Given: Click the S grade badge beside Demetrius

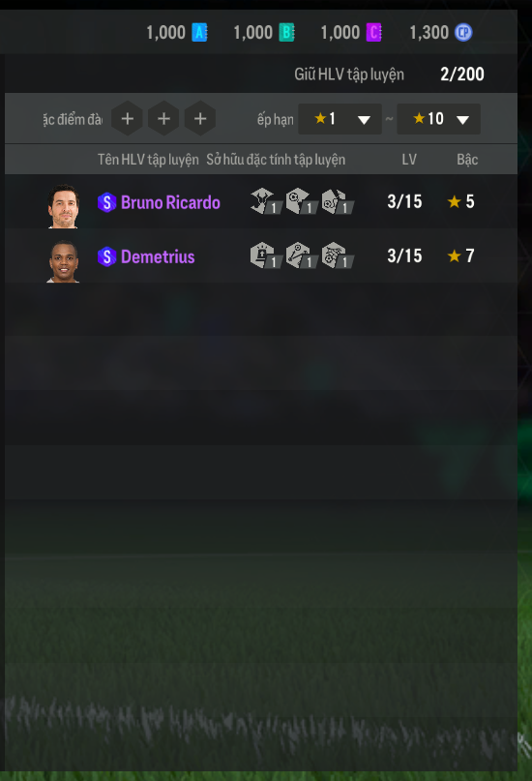Looking at the screenshot, I should pos(106,257).
